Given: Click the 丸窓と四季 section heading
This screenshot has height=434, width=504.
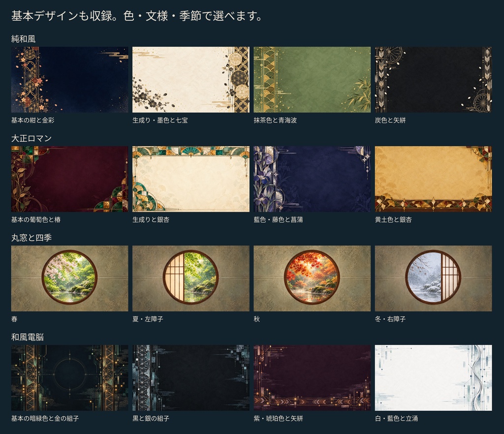Looking at the screenshot, I should click(31, 238).
